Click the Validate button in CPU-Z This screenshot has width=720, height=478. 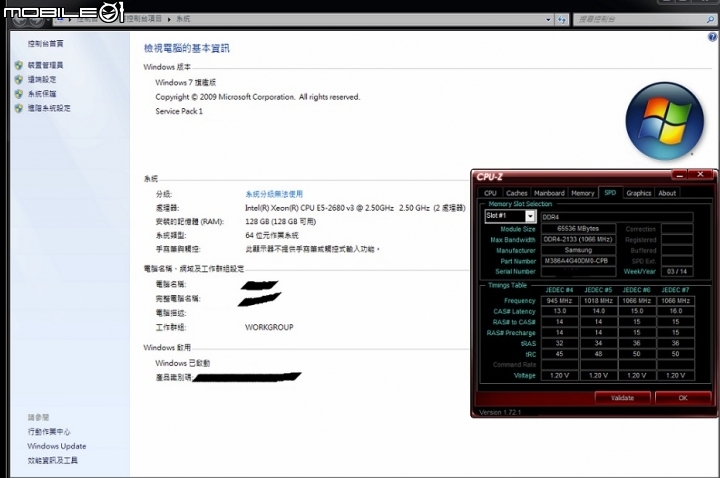pos(622,398)
